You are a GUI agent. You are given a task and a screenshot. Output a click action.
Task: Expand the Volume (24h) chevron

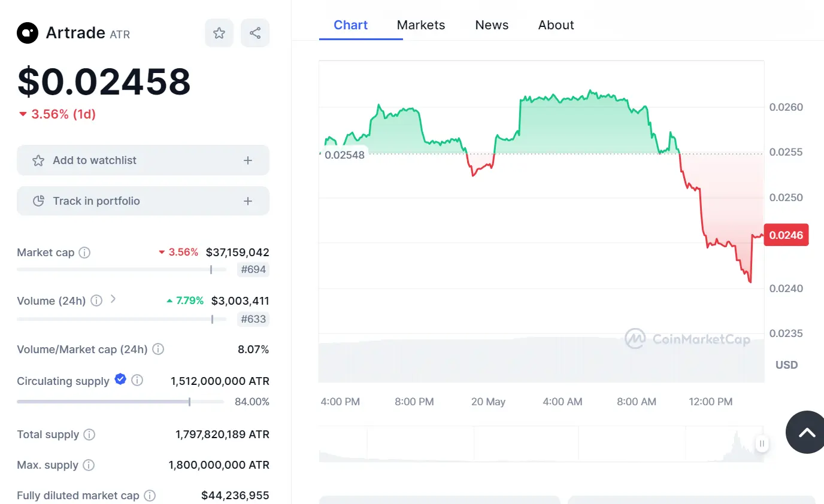[113, 300]
